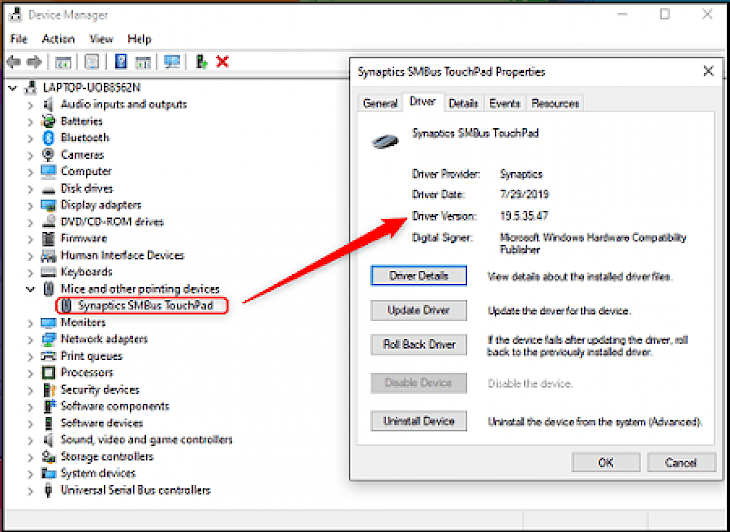Switch to the Details tab

[462, 103]
